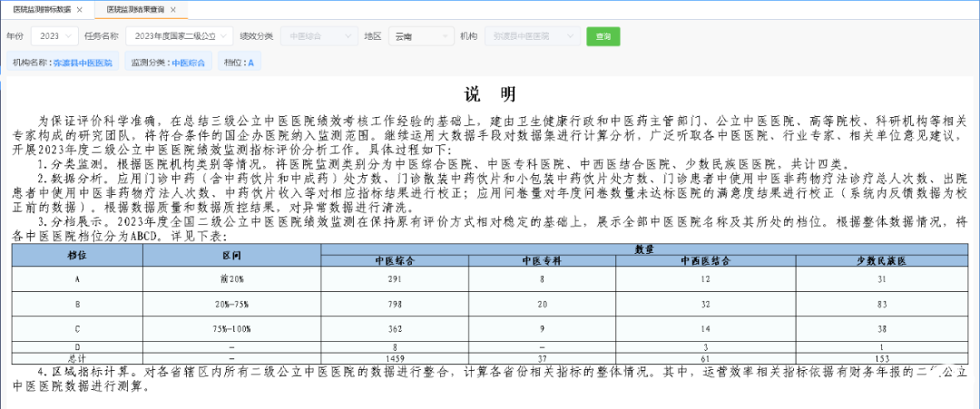Click the value 291 in the table

point(394,279)
